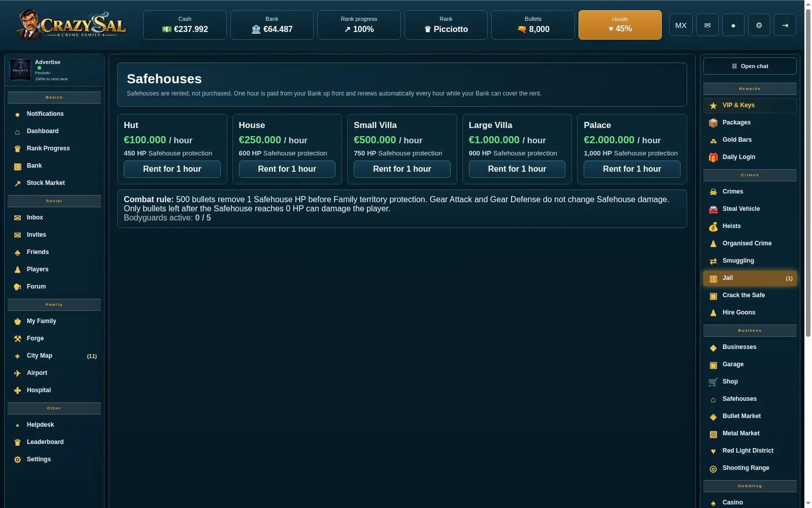This screenshot has height=508, width=812.
Task: Click the Smuggling arrows icon
Action: 713,261
